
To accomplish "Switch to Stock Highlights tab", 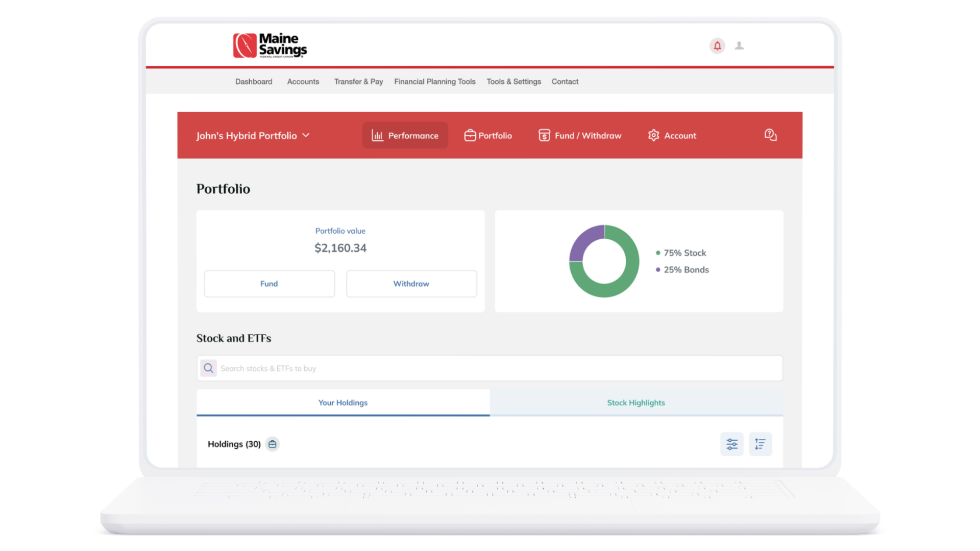I will pyautogui.click(x=636, y=403).
